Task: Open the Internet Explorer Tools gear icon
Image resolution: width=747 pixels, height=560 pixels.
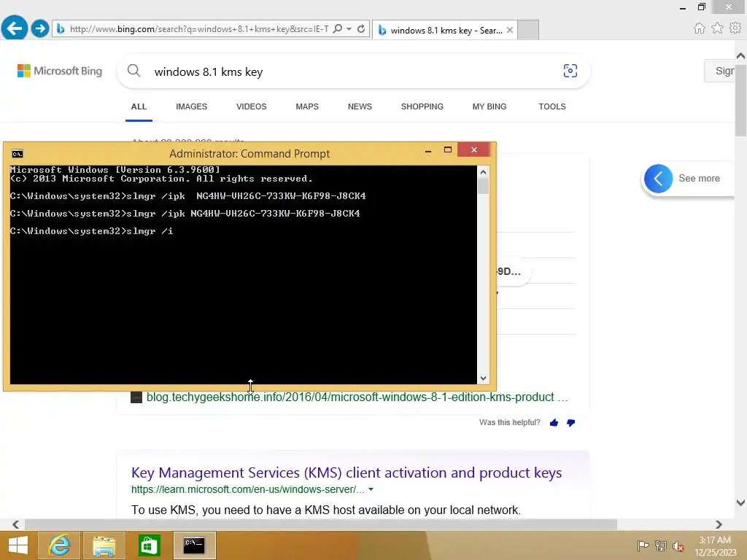Action: pos(735,28)
